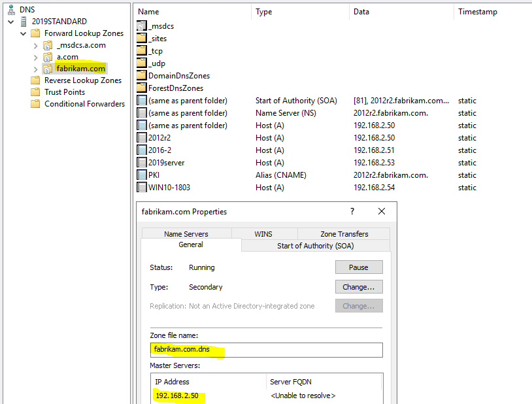Select master server 192.168.2.50 entry

[x=177, y=396]
